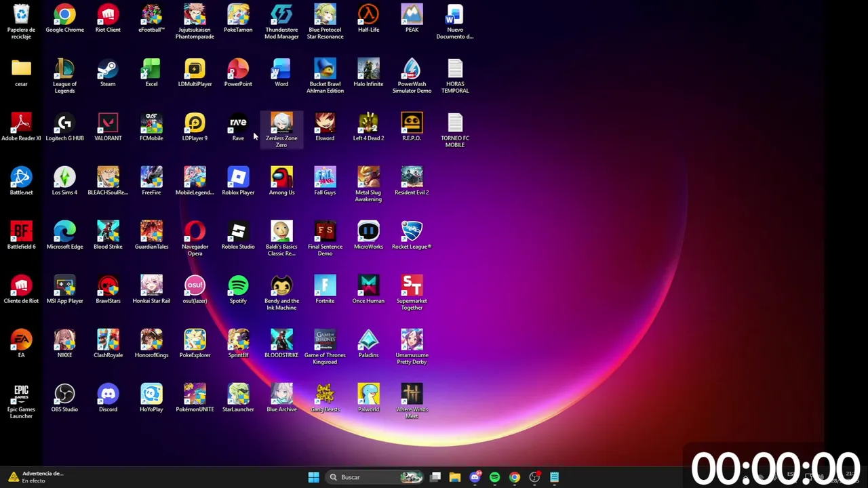868x488 pixels.
Task: Click the Once Human desktop icon
Action: pos(368,289)
